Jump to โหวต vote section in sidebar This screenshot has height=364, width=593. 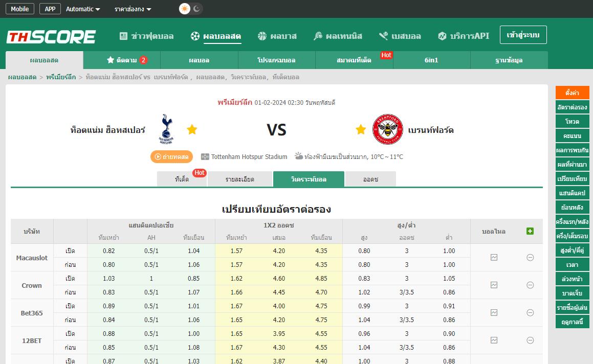coord(572,121)
